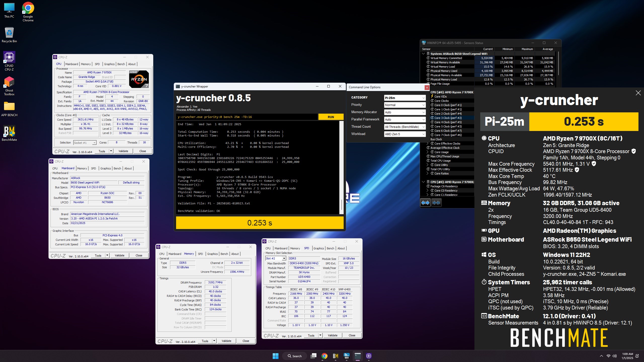644x362 pixels.
Task: Click Close in CPU-Z Mainboard window
Action: tap(139, 255)
